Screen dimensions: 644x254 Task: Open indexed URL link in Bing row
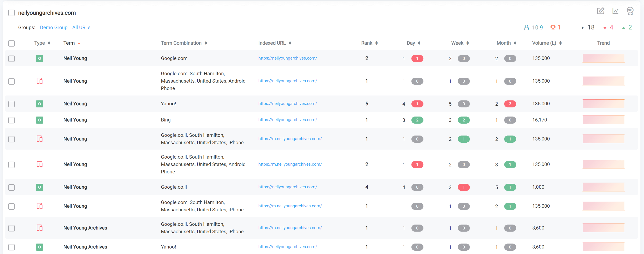288,120
